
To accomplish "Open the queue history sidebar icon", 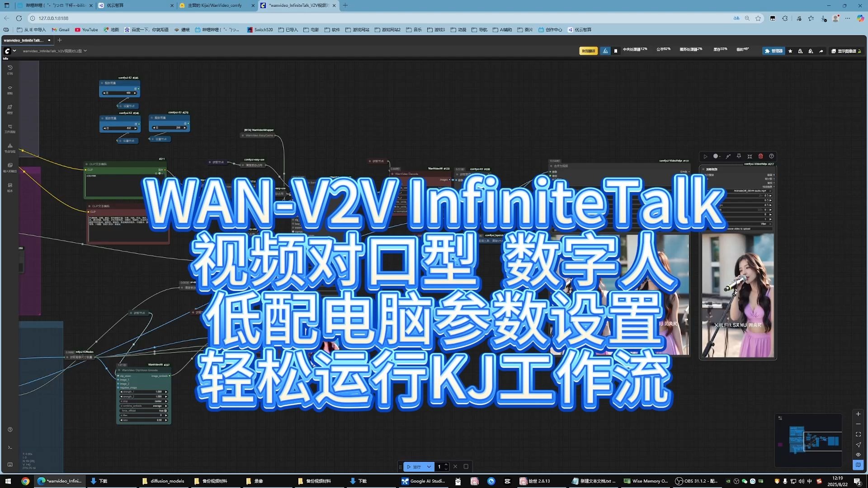I will pyautogui.click(x=10, y=70).
